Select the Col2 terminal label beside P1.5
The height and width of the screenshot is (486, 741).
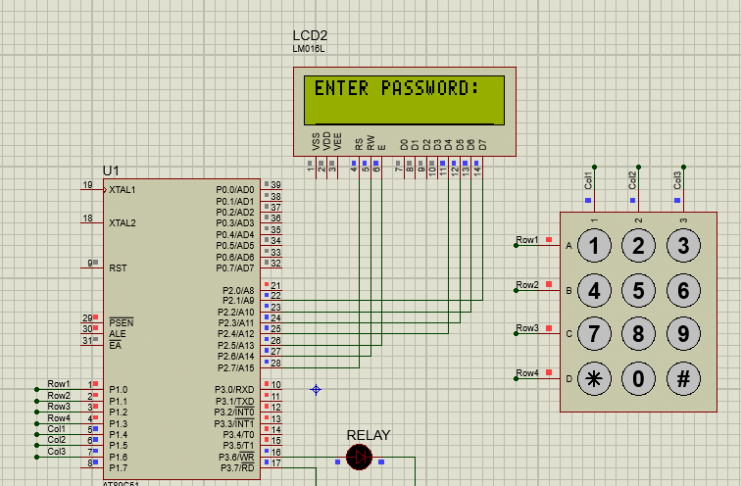pyautogui.click(x=56, y=440)
